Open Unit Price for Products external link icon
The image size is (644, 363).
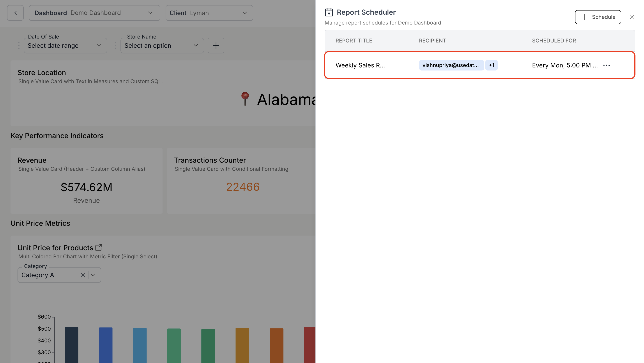99,248
